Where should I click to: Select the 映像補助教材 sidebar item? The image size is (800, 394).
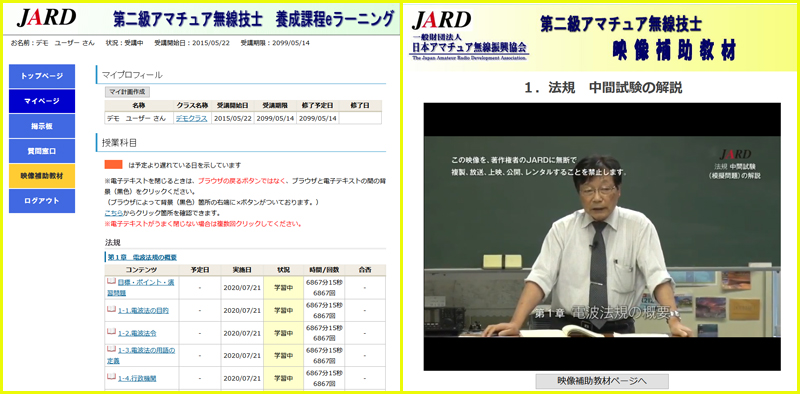click(x=42, y=176)
